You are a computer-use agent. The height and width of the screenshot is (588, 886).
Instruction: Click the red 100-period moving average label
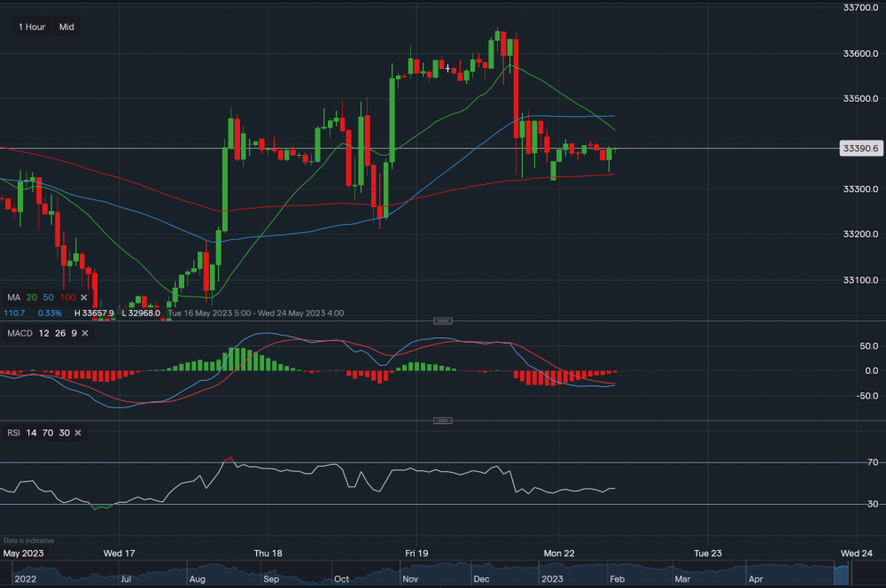(67, 298)
